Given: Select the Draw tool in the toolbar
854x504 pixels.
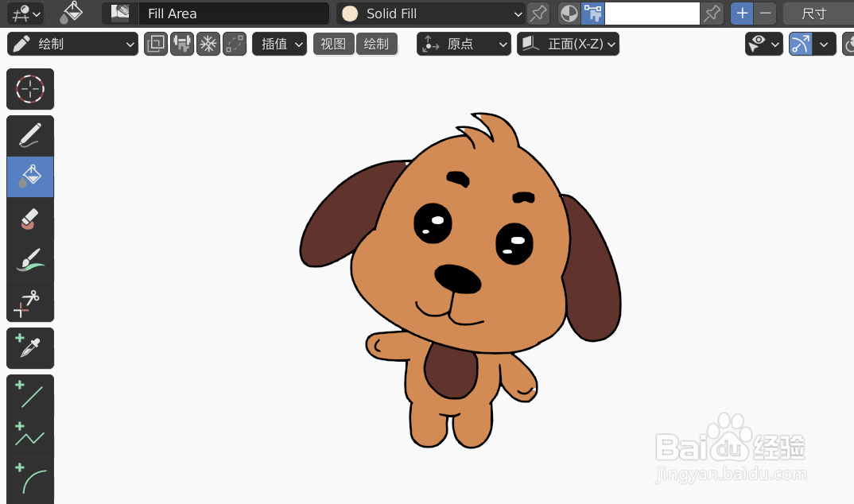Looking at the screenshot, I should tap(30, 135).
